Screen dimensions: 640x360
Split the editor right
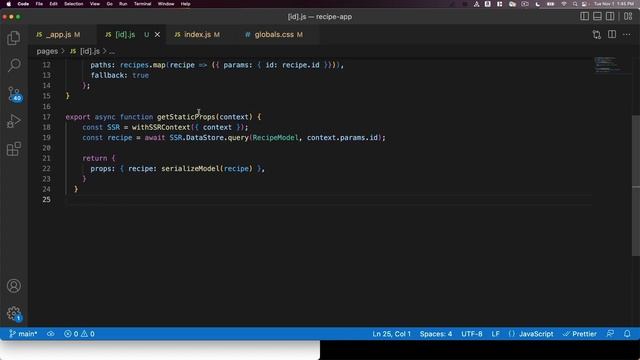(x=612, y=35)
